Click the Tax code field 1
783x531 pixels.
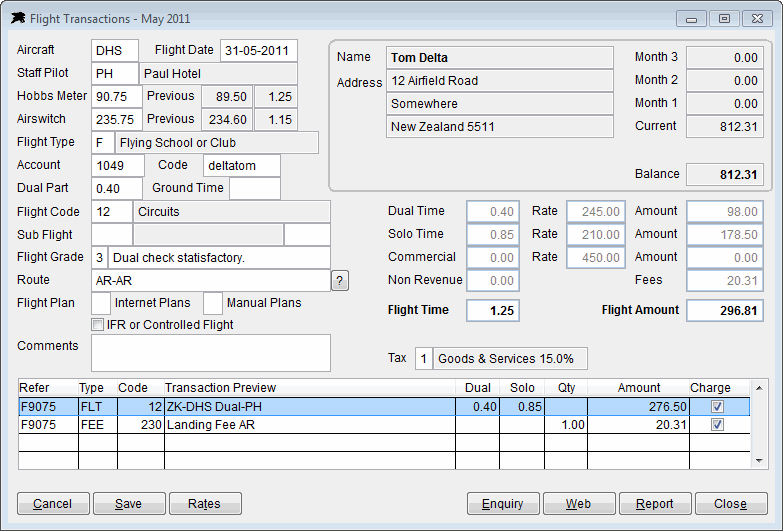pos(423,359)
